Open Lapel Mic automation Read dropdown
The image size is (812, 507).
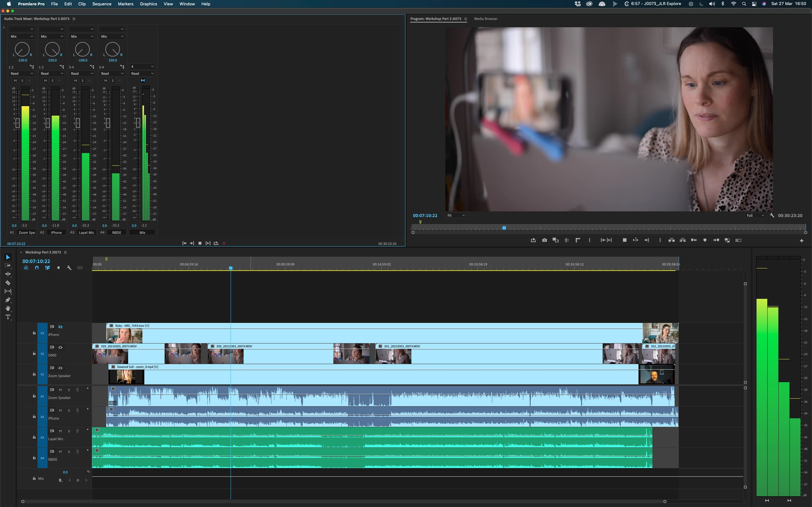[82, 74]
